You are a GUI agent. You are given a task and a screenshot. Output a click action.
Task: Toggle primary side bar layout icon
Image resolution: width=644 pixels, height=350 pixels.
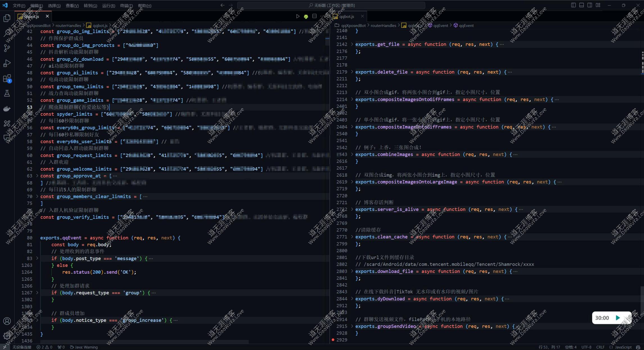point(573,5)
